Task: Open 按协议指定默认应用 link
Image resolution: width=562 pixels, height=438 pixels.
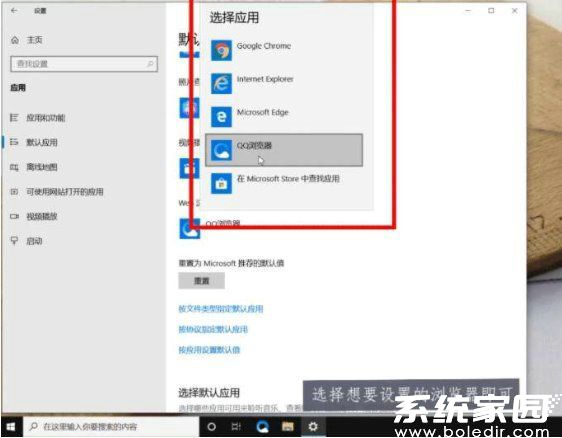Action: [213, 329]
